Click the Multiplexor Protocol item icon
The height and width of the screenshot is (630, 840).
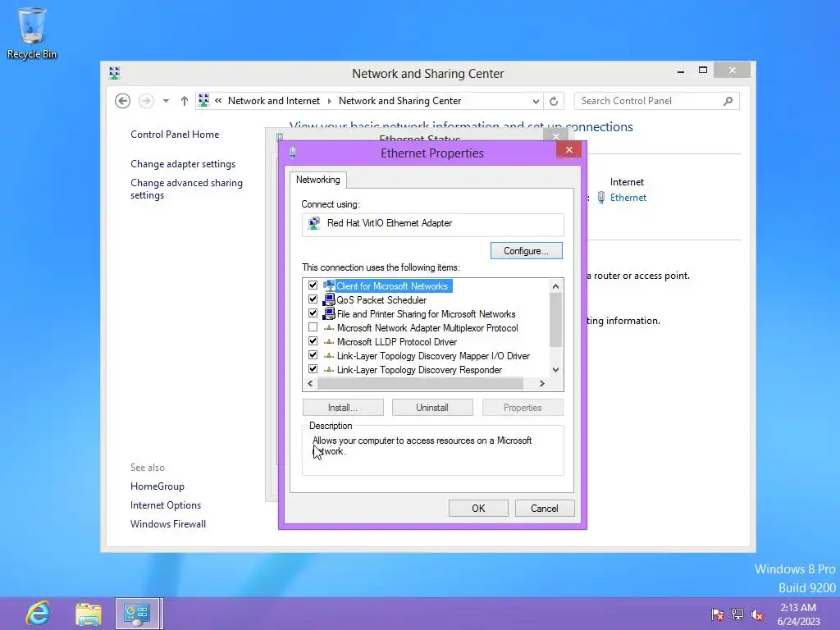click(x=329, y=328)
